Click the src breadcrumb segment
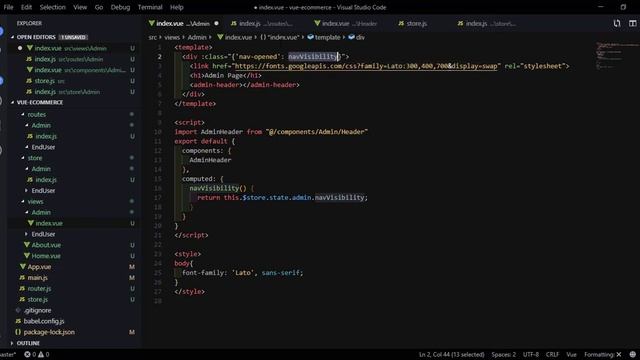The height and width of the screenshot is (360, 640). (x=153, y=37)
